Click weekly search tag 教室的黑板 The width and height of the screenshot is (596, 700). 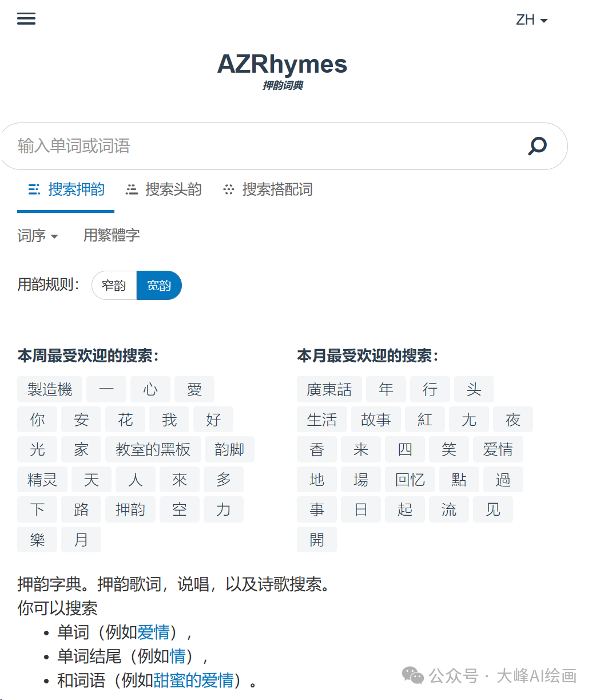coord(153,449)
